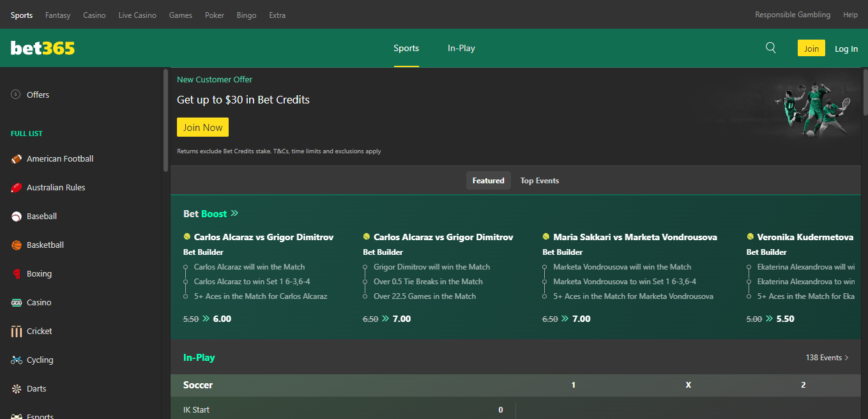Image resolution: width=868 pixels, height=419 pixels.
Task: Switch to the Featured tab
Action: (x=489, y=181)
